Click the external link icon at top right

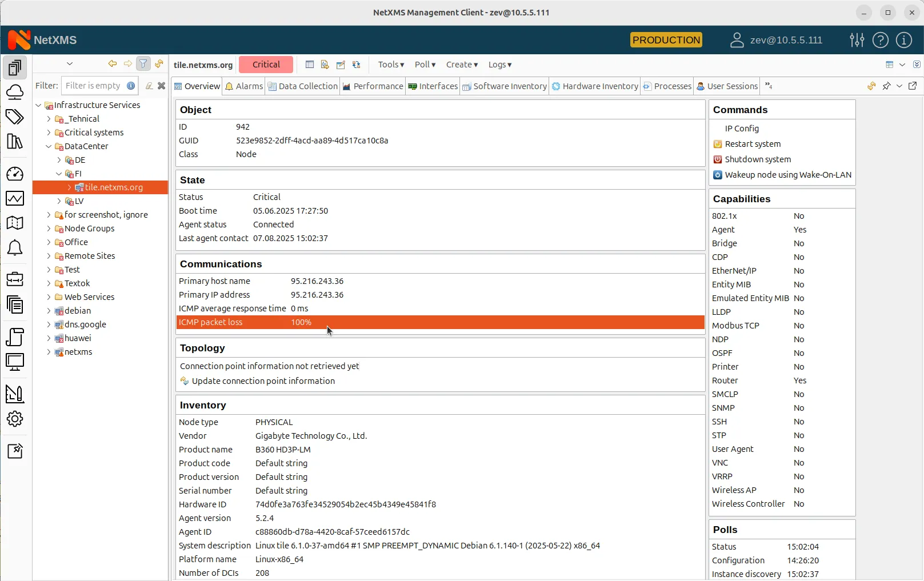[913, 86]
